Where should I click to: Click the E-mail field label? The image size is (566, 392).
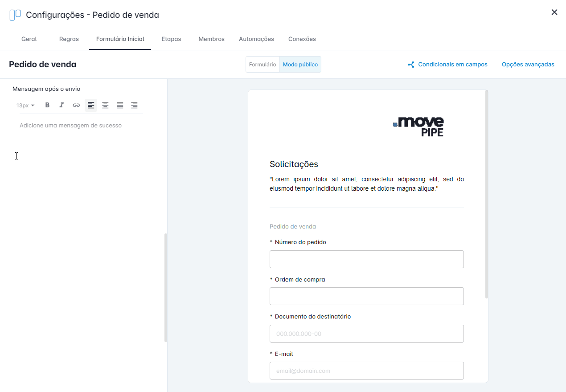pos(284,354)
